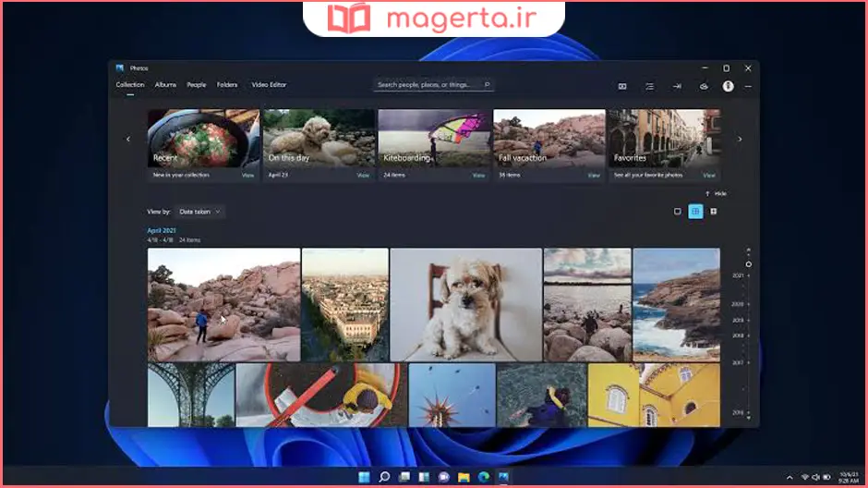This screenshot has width=868, height=488.
Task: Advance the highlights carousel with the right arrow
Action: coord(740,139)
